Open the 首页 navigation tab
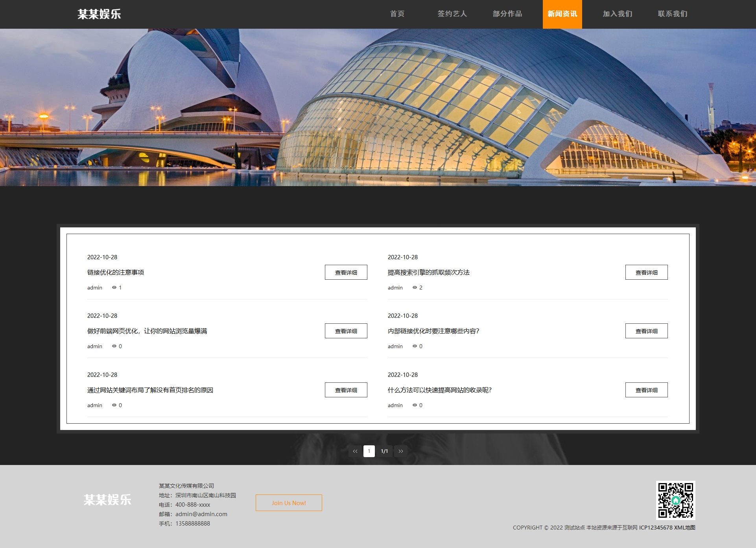 [397, 14]
